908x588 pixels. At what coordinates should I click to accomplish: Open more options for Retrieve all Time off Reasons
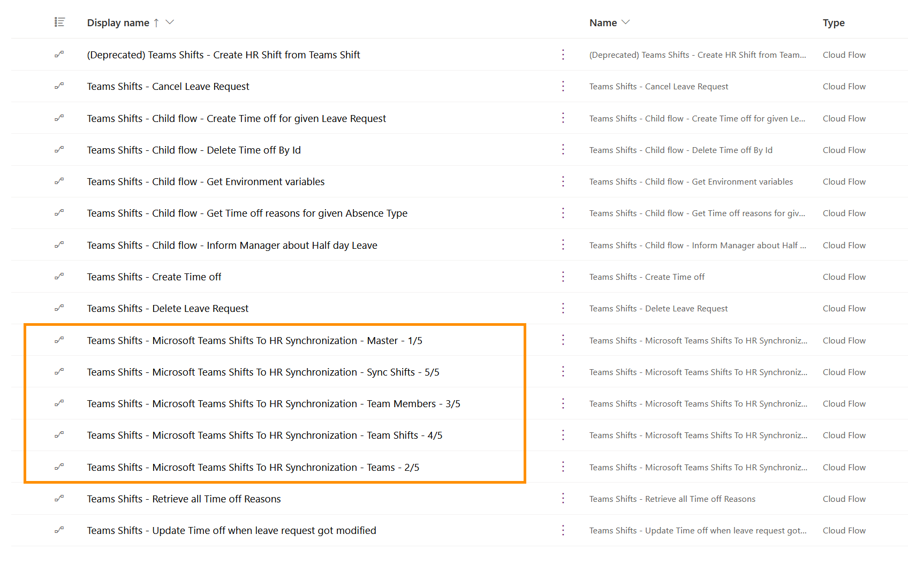(x=563, y=499)
